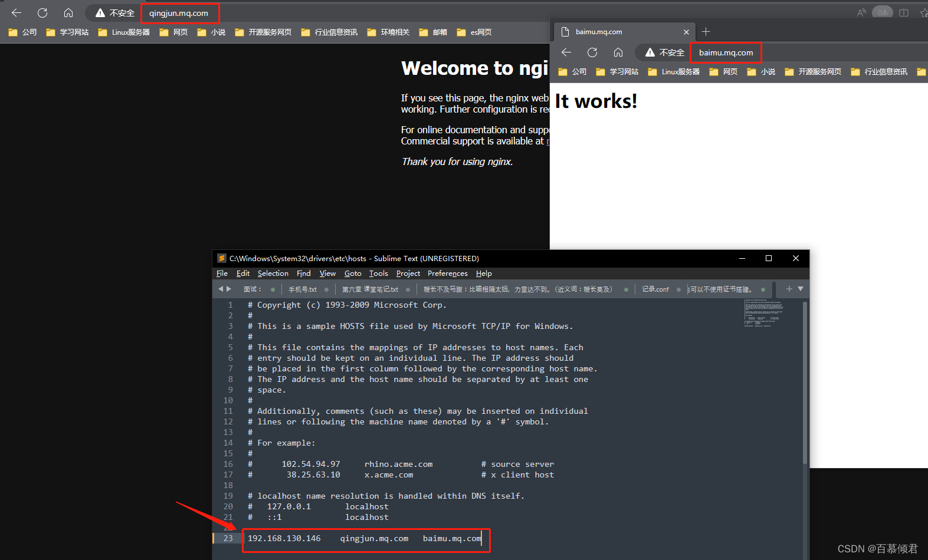Image resolution: width=928 pixels, height=560 pixels.
Task: Reload the qingjun.mq.com page
Action: tap(42, 13)
